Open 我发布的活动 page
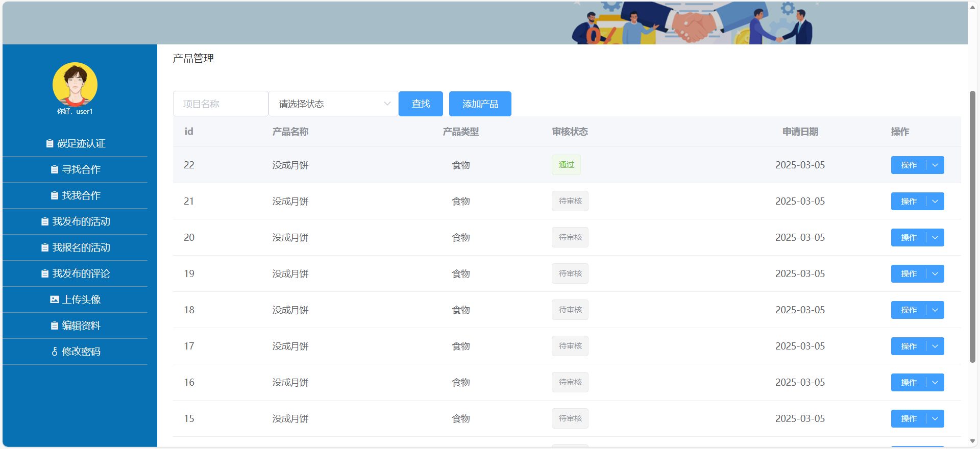 [75, 222]
